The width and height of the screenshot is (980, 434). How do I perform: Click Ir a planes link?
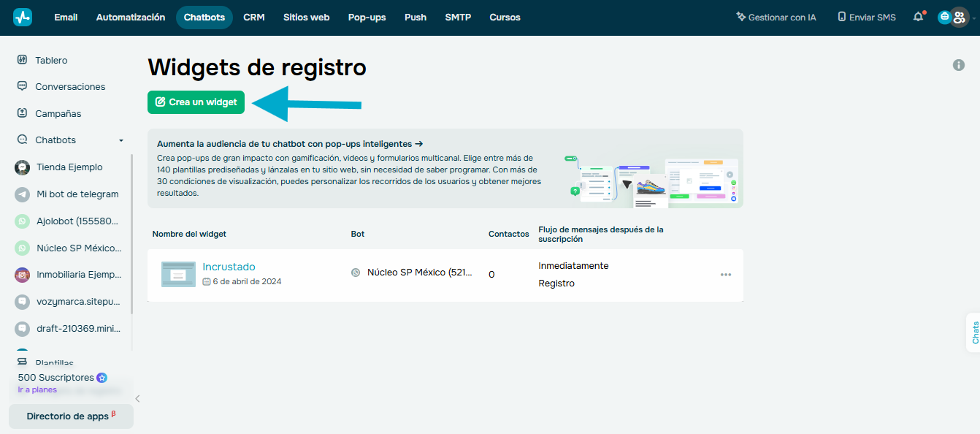point(37,389)
